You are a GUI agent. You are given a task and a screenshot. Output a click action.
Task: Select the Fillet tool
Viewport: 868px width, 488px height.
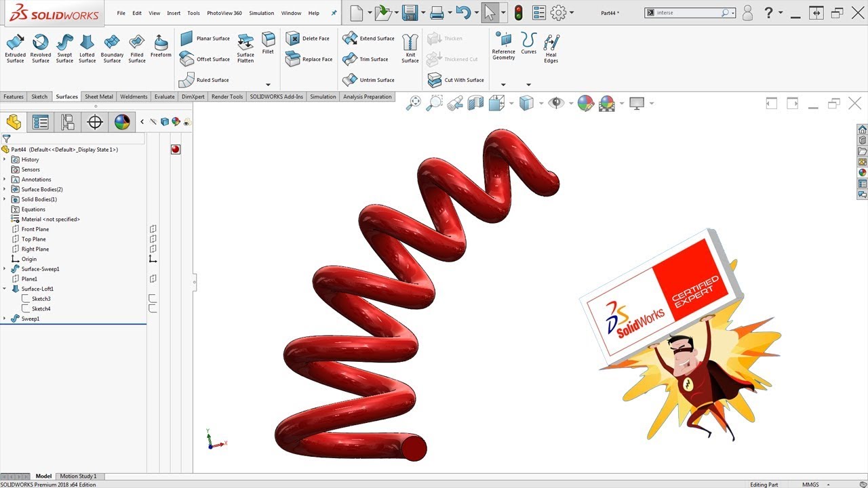click(x=268, y=43)
